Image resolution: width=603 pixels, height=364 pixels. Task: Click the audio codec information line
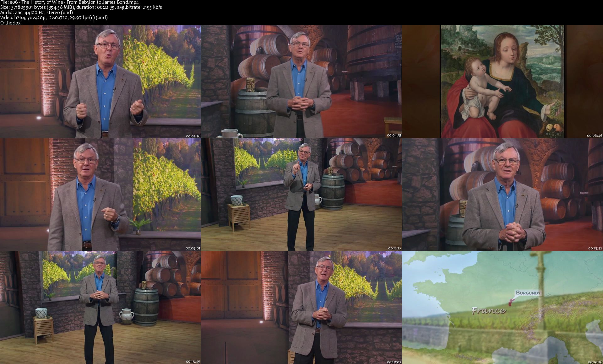[36, 12]
